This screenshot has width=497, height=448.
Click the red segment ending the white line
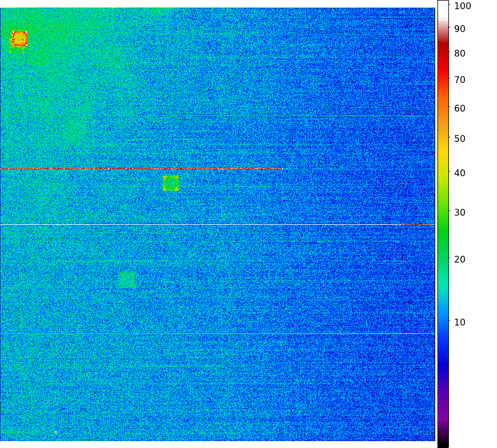(x=423, y=225)
